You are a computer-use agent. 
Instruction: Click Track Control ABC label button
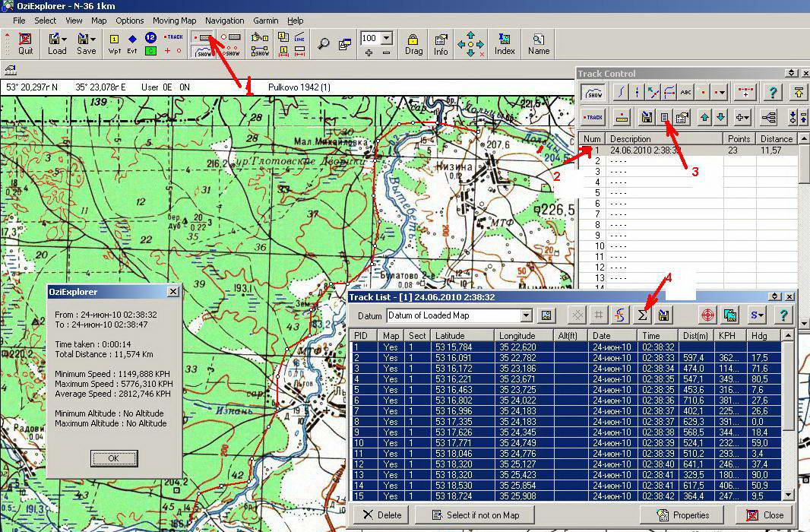click(685, 93)
